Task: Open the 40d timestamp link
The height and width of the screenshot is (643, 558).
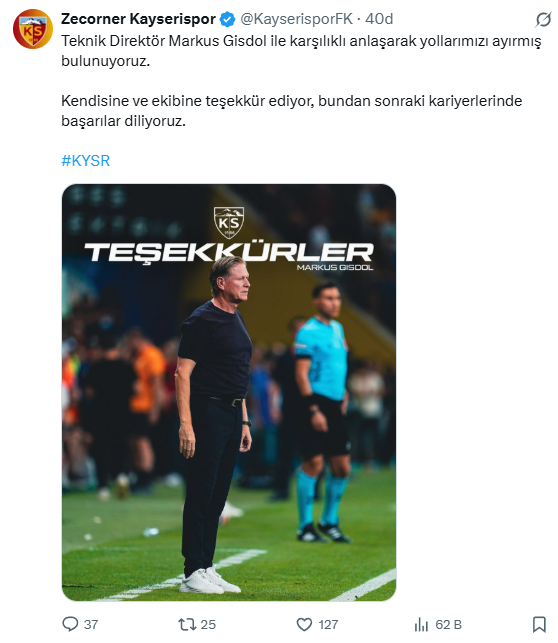Action: point(379,19)
